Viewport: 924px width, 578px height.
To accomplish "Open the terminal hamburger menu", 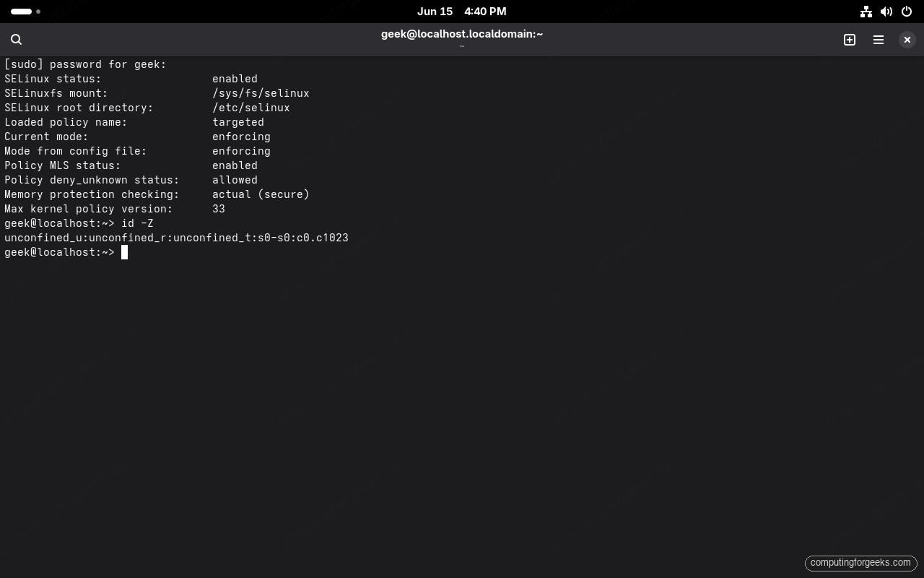I will coord(879,40).
